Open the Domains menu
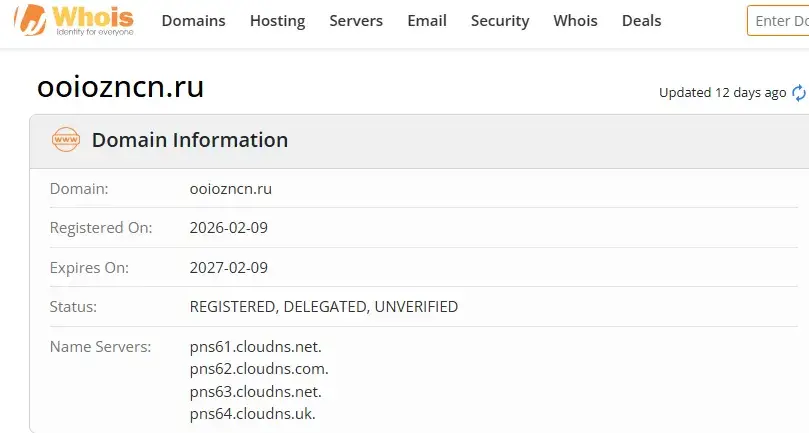809x433 pixels. pyautogui.click(x=193, y=21)
